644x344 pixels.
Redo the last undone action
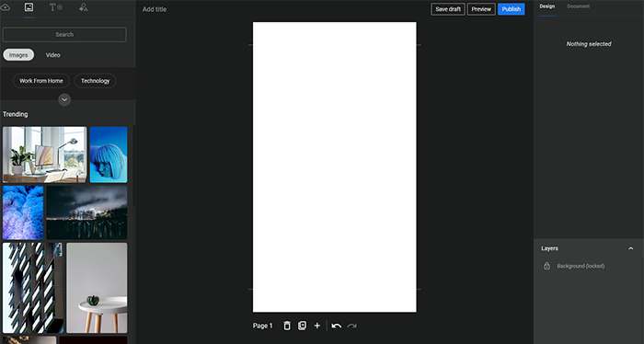pyautogui.click(x=352, y=326)
